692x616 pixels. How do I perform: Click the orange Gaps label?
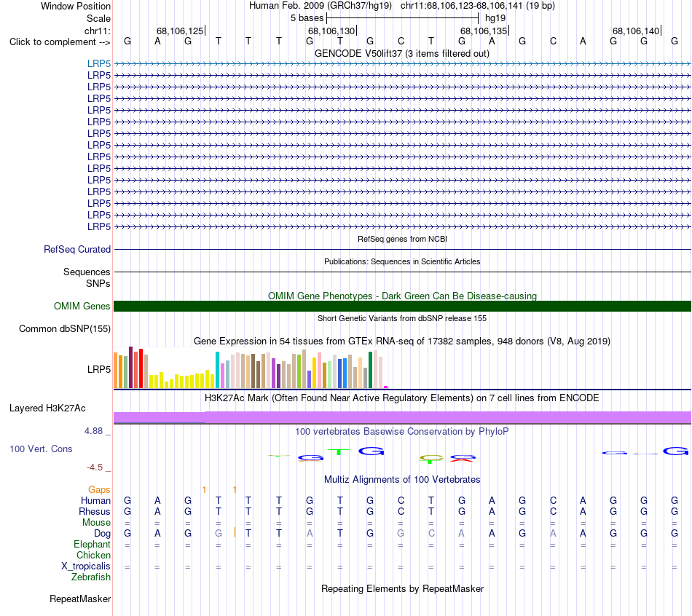pos(99,489)
